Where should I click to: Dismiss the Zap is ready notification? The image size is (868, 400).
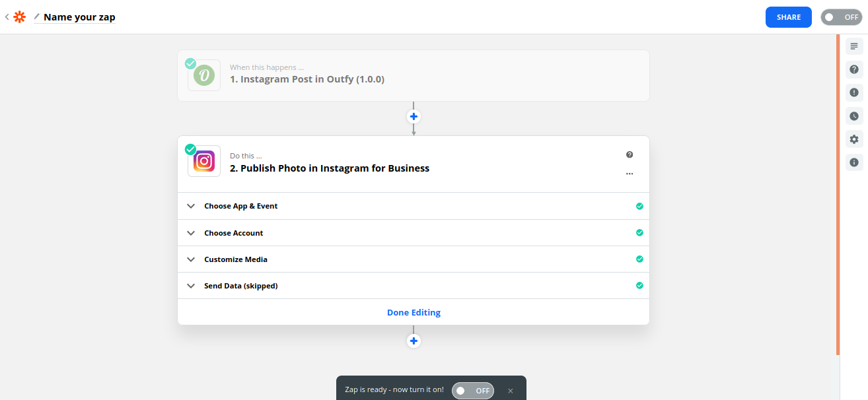(510, 391)
